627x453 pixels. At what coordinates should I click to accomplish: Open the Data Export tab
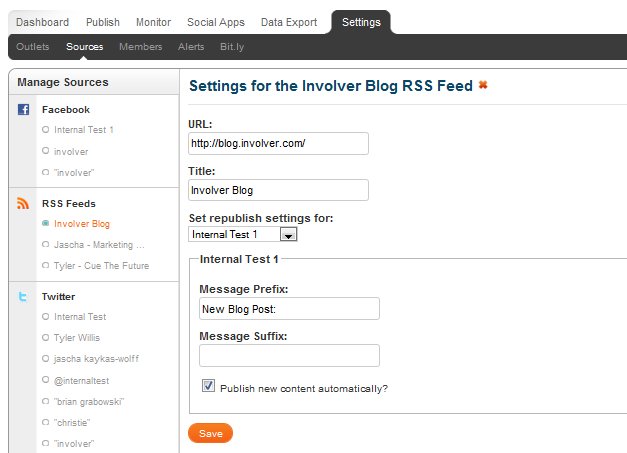coord(289,22)
